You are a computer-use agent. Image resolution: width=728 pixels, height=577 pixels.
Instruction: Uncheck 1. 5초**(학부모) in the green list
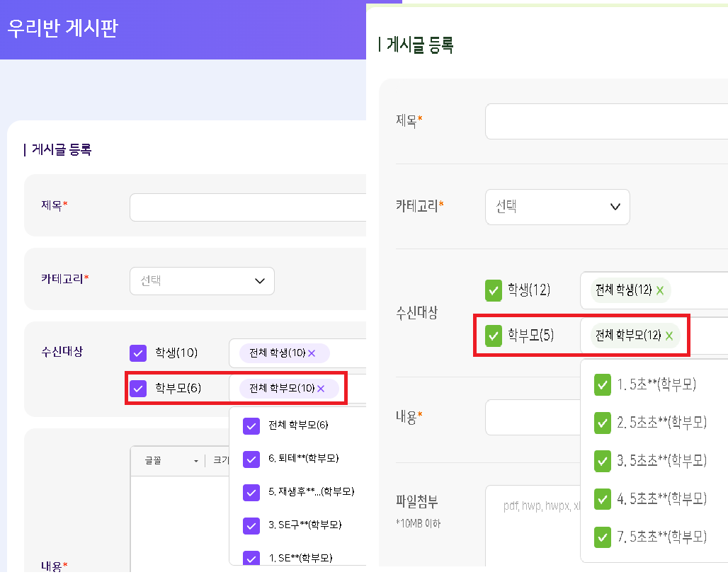pos(603,384)
